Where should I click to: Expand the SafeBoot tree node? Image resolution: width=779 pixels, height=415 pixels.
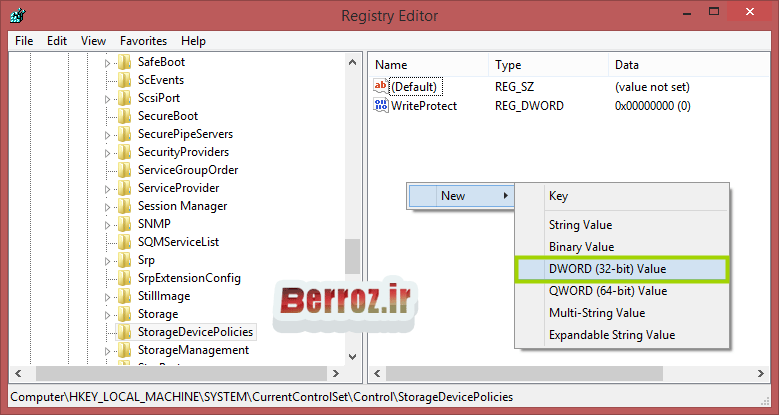(108, 62)
